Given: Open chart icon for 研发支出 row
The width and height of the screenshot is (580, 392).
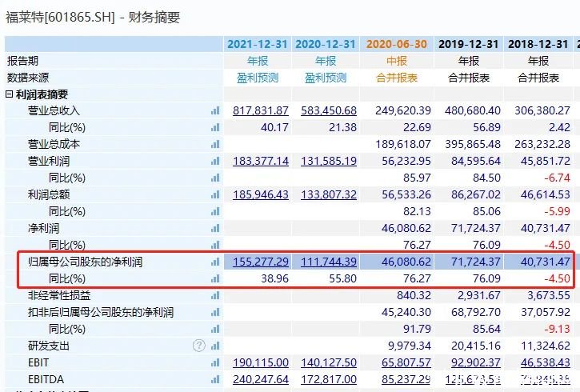Looking at the screenshot, I should [x=215, y=346].
